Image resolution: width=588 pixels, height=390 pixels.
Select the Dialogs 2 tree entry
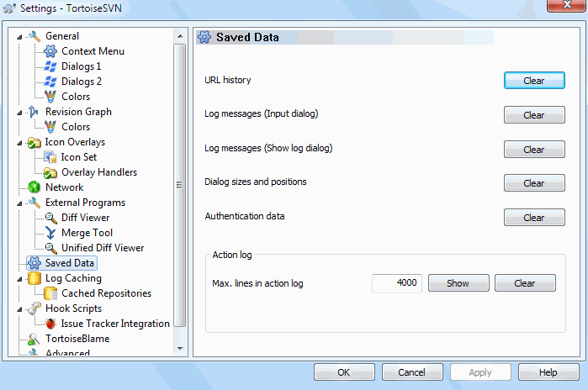(x=82, y=82)
